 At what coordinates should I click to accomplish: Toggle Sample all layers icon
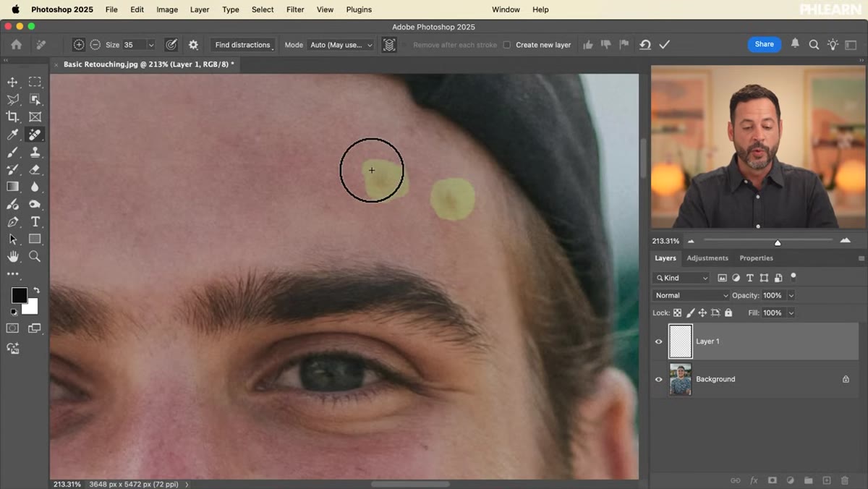pyautogui.click(x=389, y=45)
